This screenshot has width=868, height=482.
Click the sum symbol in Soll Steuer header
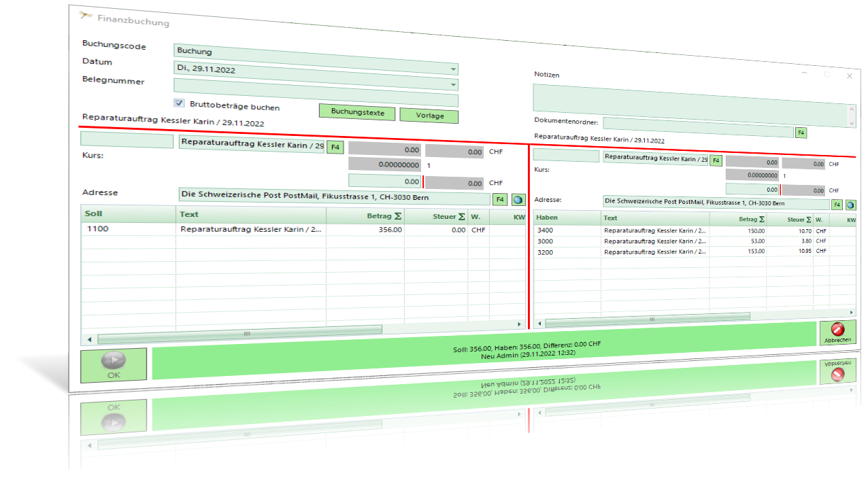[x=461, y=216]
